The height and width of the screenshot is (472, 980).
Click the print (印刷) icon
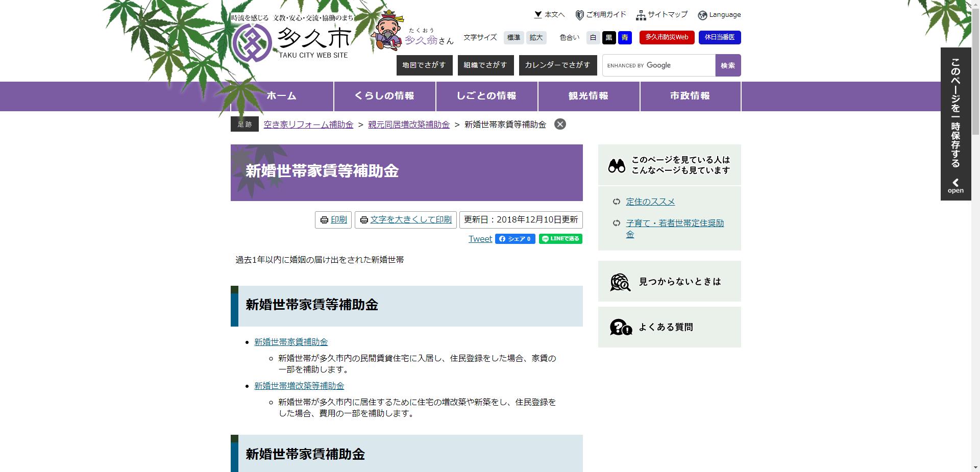(324, 220)
